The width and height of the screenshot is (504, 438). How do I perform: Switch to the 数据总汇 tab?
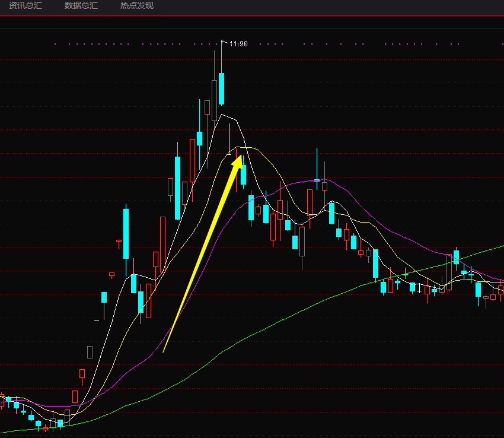coord(81,5)
